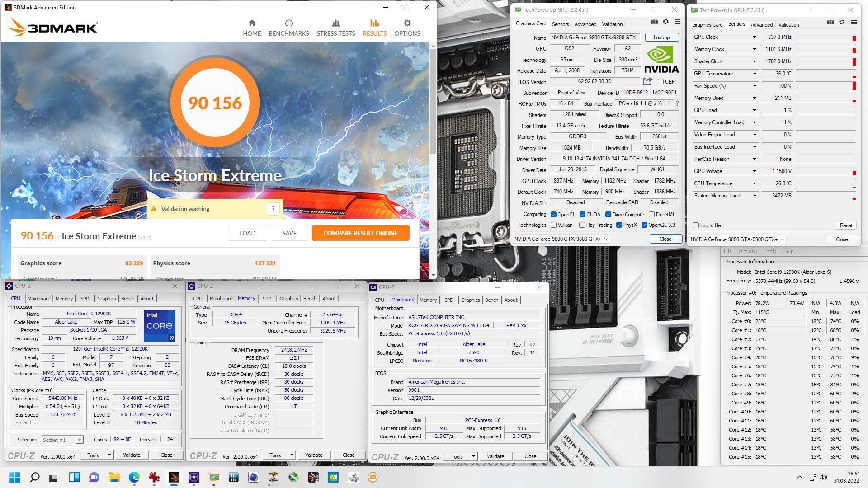Click Compare Result Online button

tap(360, 233)
